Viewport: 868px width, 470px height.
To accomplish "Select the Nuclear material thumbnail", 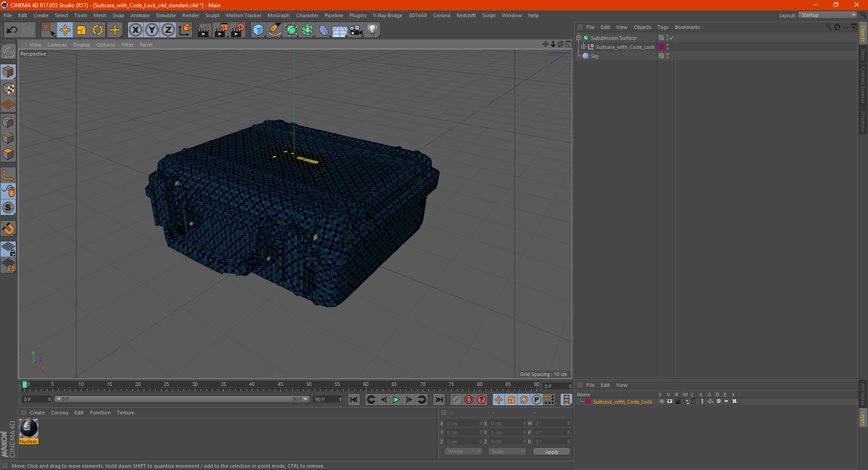I will tap(28, 428).
